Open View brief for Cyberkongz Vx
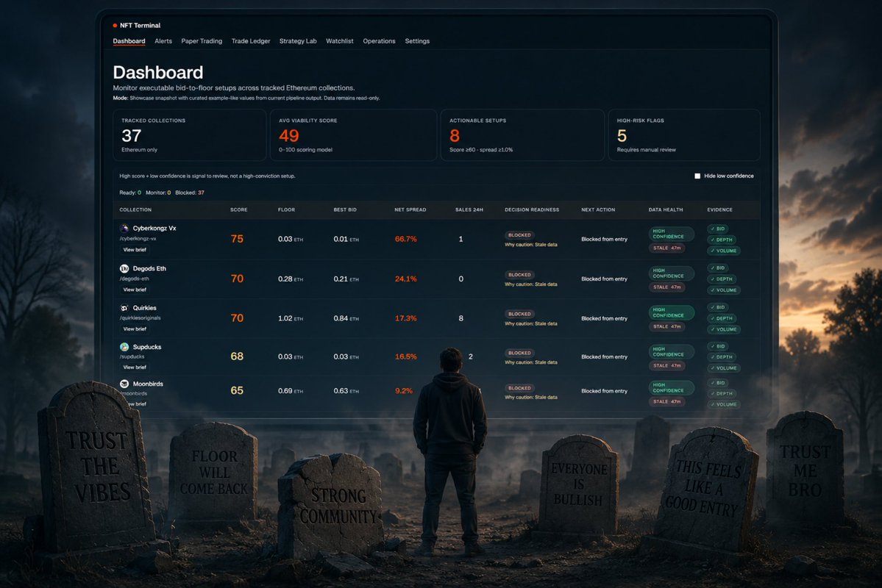The width and height of the screenshot is (882, 588). tap(135, 250)
